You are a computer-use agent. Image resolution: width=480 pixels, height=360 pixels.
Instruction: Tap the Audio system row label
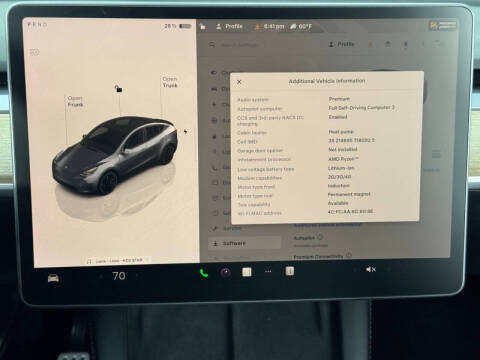(x=253, y=100)
